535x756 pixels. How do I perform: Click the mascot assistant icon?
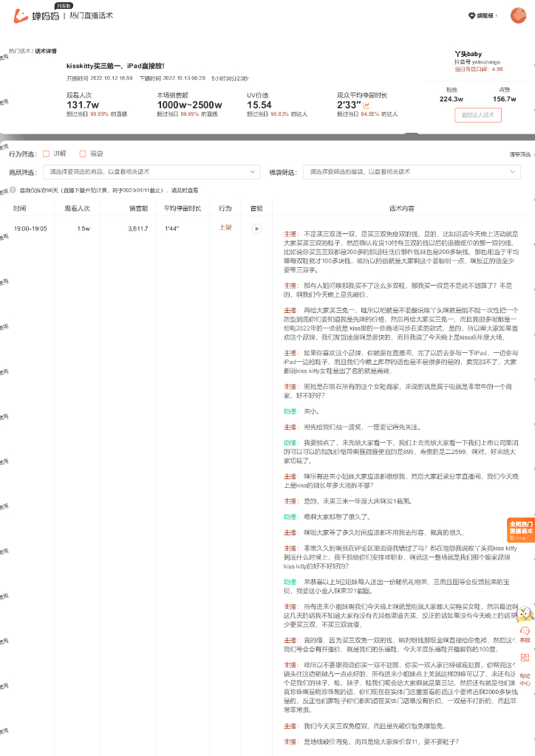(x=525, y=614)
